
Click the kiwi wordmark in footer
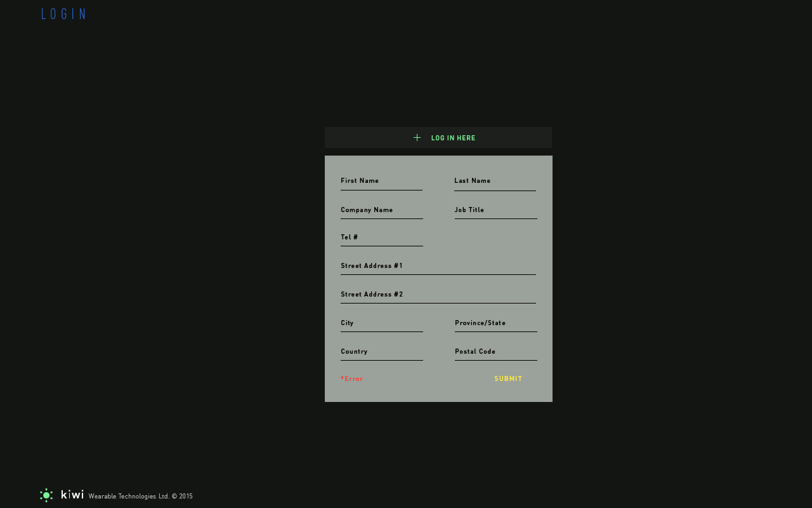tap(72, 494)
